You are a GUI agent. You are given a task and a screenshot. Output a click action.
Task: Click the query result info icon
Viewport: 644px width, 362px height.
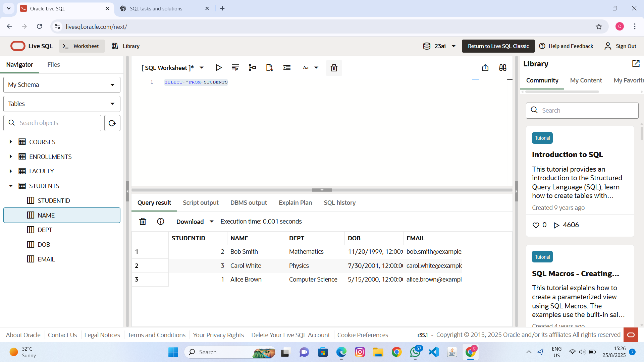point(161,222)
